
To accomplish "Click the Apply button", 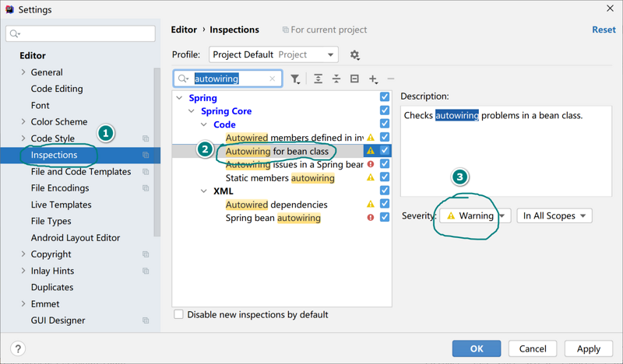I will click(x=589, y=348).
